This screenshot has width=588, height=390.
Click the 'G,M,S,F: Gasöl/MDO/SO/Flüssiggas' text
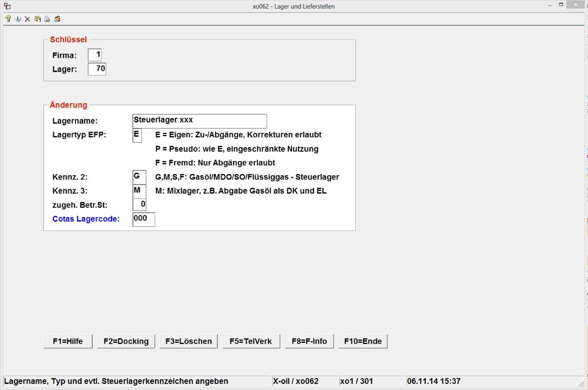[x=247, y=177]
